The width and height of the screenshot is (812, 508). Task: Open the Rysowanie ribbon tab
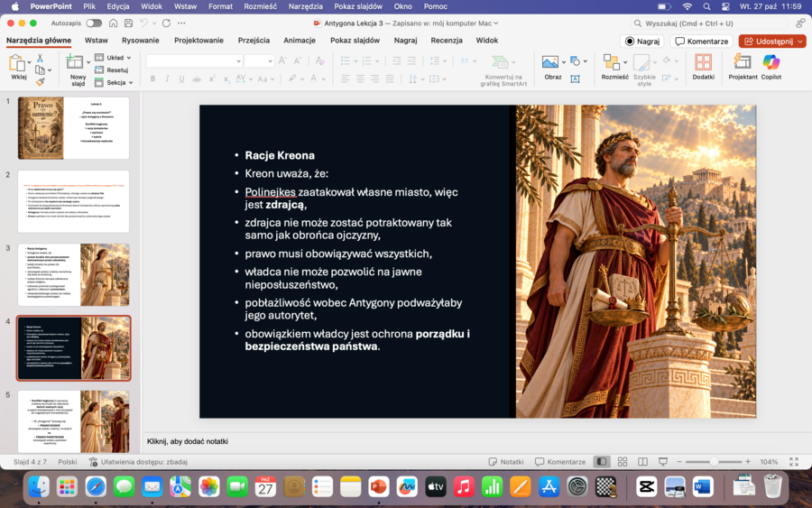[141, 41]
